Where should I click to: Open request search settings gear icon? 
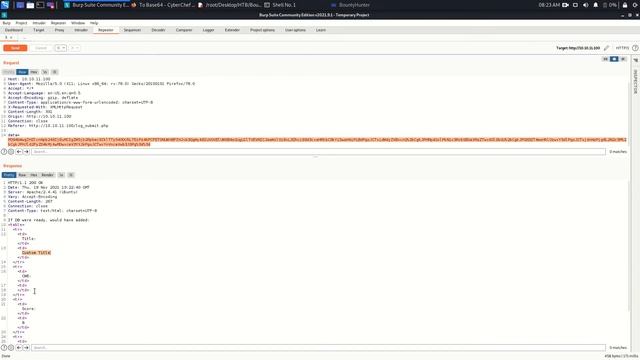point(11,152)
